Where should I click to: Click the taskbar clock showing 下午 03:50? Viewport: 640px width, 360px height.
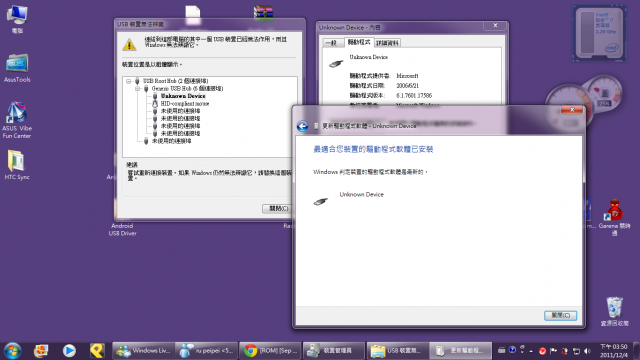pyautogui.click(x=613, y=351)
